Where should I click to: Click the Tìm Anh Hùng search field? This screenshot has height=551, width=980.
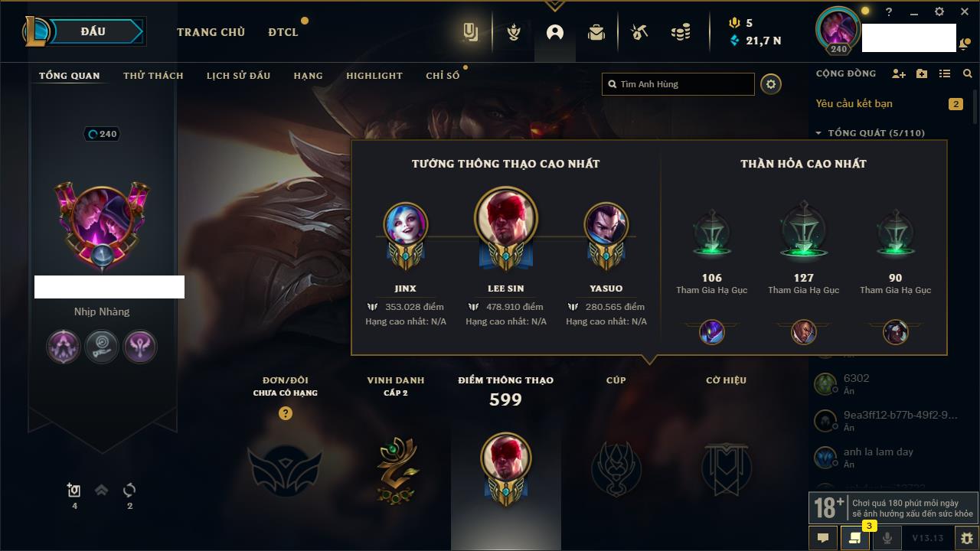click(678, 84)
